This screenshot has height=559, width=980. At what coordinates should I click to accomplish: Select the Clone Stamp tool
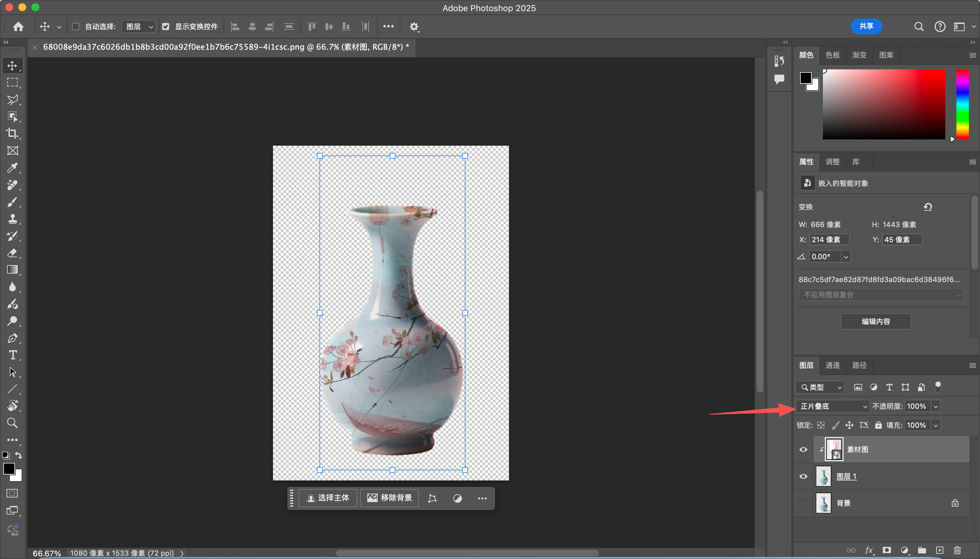point(12,219)
